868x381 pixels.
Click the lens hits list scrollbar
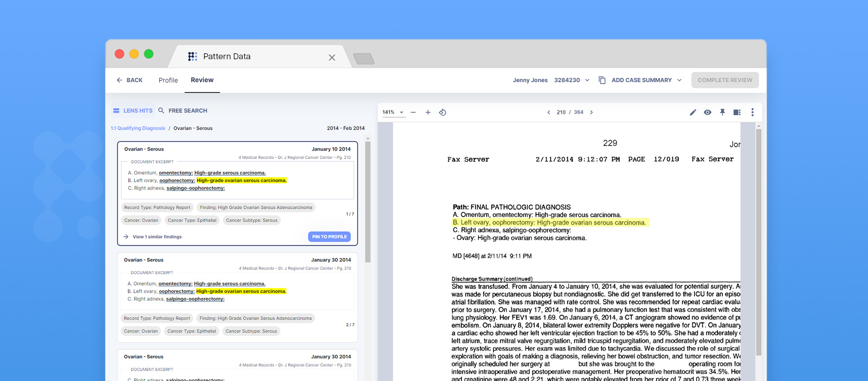(x=368, y=202)
